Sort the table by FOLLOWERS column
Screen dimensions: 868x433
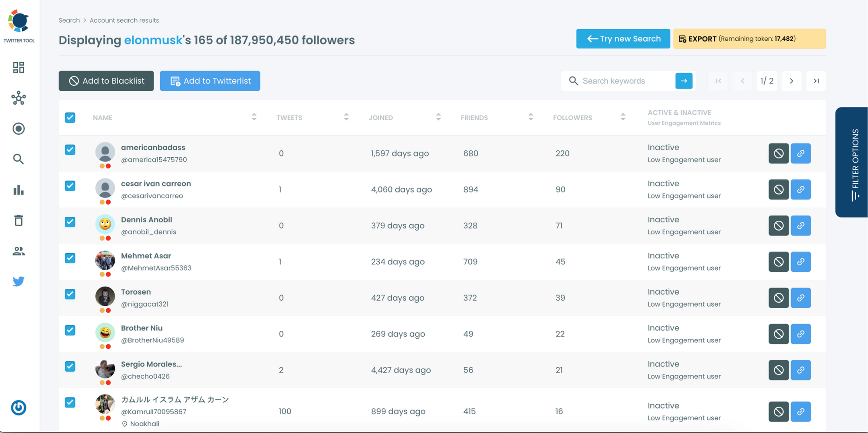[x=623, y=117]
